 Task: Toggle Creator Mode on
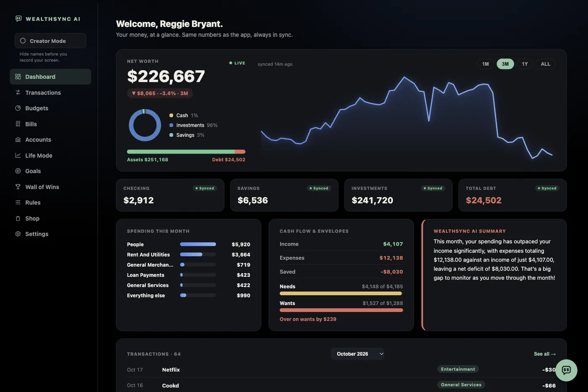[x=50, y=41]
